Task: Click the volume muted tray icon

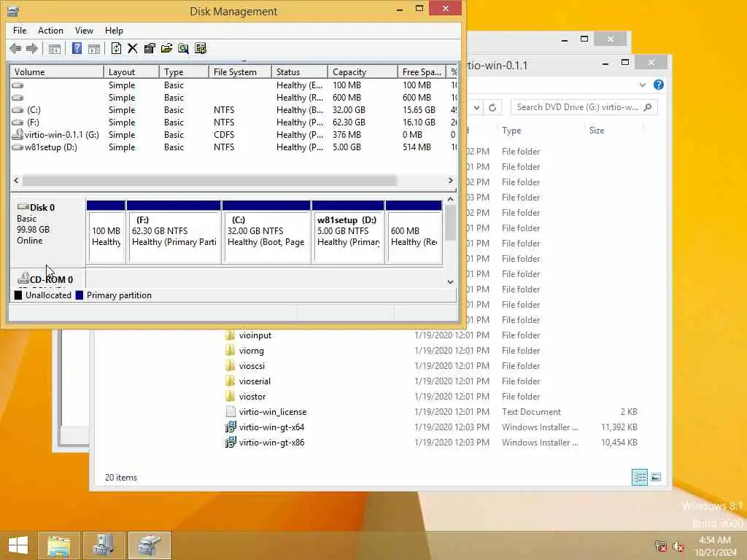Action: [678, 546]
